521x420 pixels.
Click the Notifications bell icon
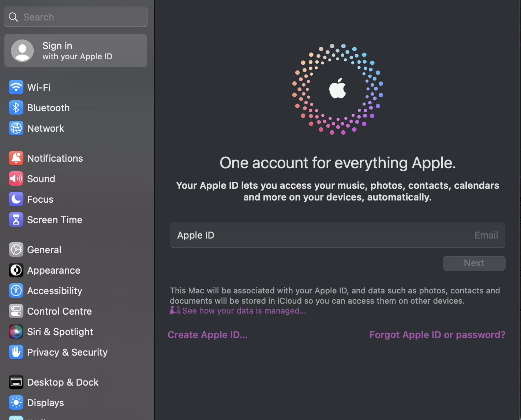(x=16, y=158)
